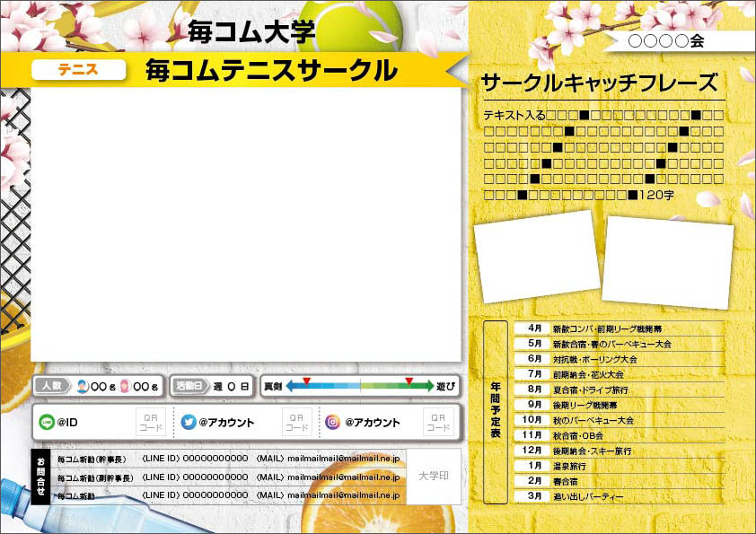Select the QR code box next to @ID
The image size is (756, 534).
(x=151, y=422)
